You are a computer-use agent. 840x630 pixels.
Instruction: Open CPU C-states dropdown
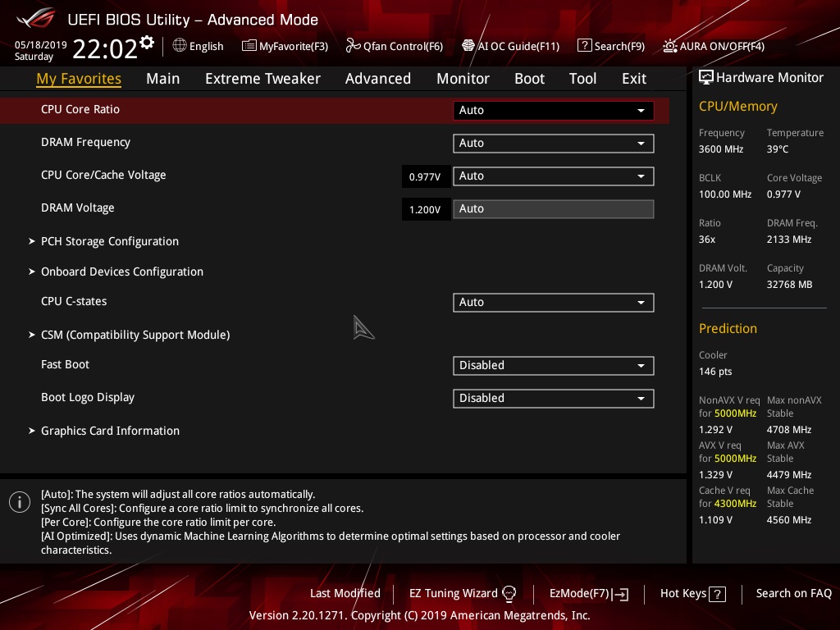[x=554, y=302]
